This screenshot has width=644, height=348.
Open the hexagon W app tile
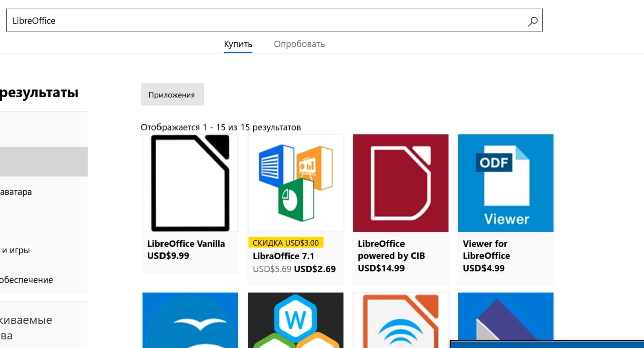pos(295,320)
